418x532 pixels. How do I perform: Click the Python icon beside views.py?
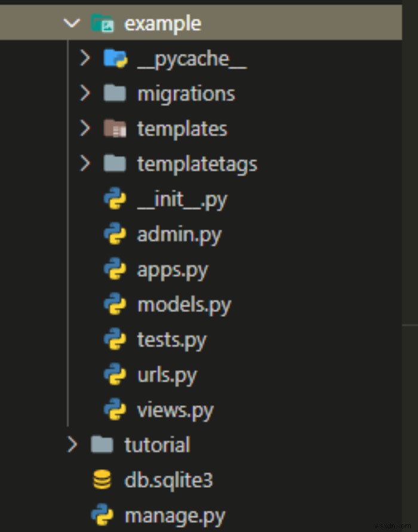click(116, 410)
